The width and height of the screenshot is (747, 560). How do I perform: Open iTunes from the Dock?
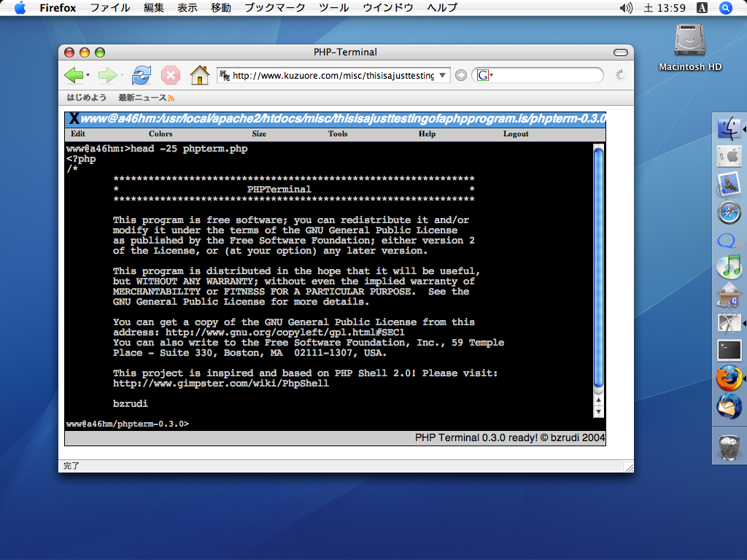pyautogui.click(x=729, y=267)
